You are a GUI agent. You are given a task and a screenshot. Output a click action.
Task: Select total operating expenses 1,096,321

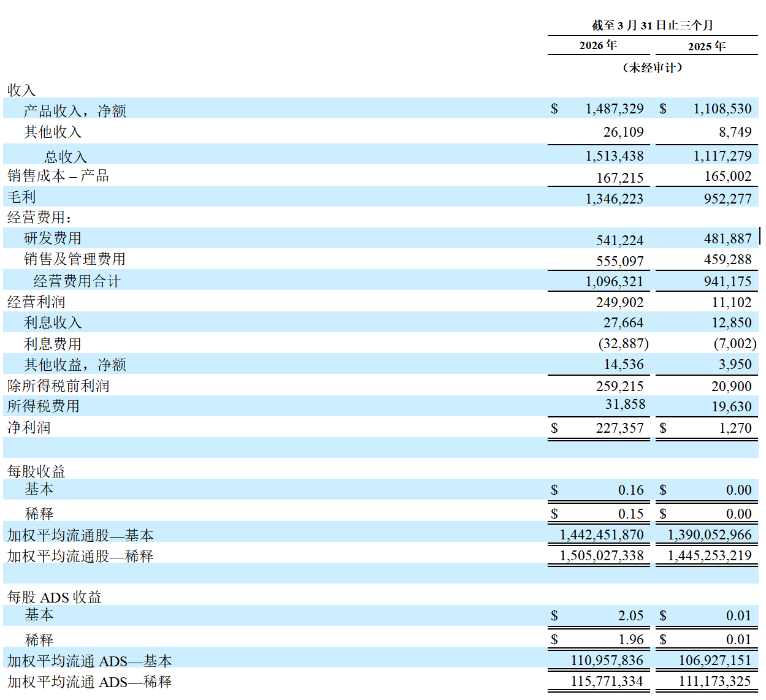click(x=615, y=282)
